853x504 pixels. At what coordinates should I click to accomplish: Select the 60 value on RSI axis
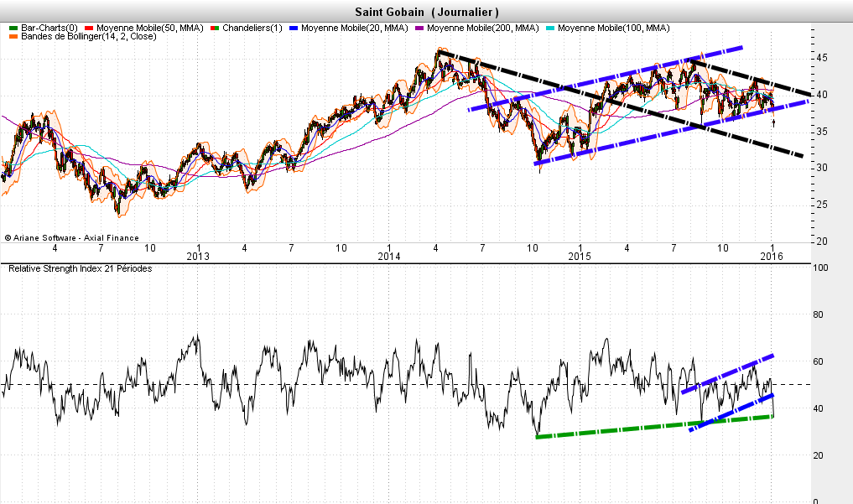point(818,361)
